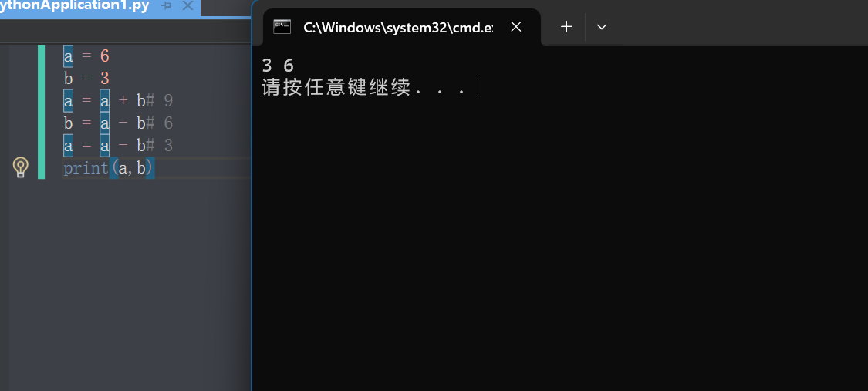This screenshot has width=868, height=391.
Task: Place cursor on line 'b = 3'
Action: pyautogui.click(x=86, y=79)
